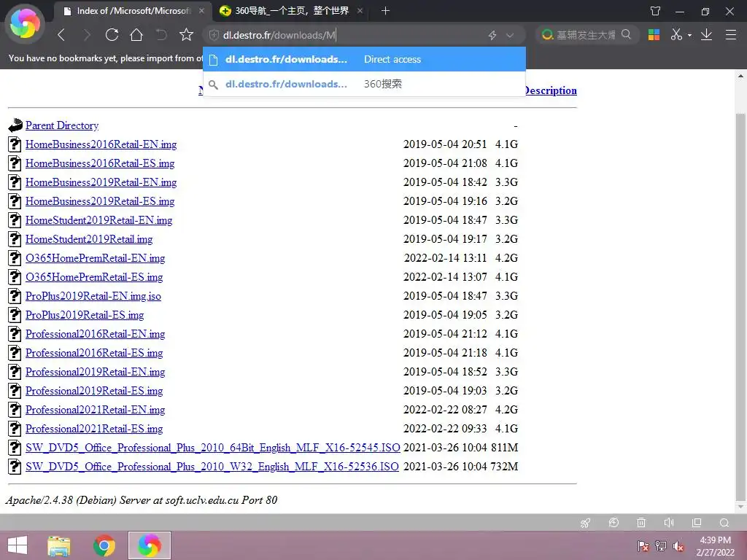
Task: Download O365HomePremRetail-EN.img
Action: click(x=96, y=258)
